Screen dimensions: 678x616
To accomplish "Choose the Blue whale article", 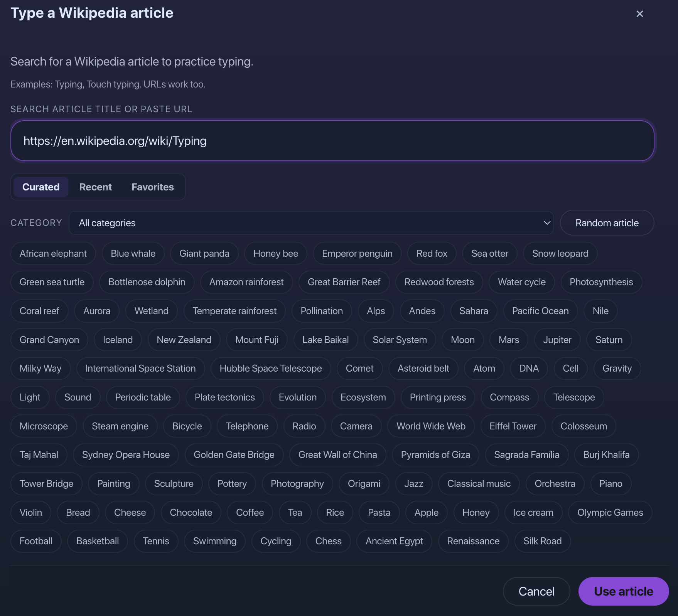I will (133, 253).
